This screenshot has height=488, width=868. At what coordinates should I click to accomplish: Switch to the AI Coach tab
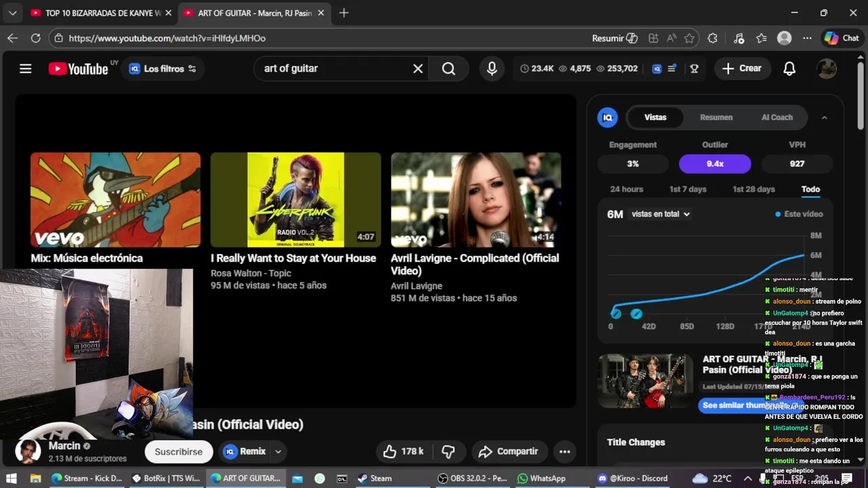[x=777, y=117]
